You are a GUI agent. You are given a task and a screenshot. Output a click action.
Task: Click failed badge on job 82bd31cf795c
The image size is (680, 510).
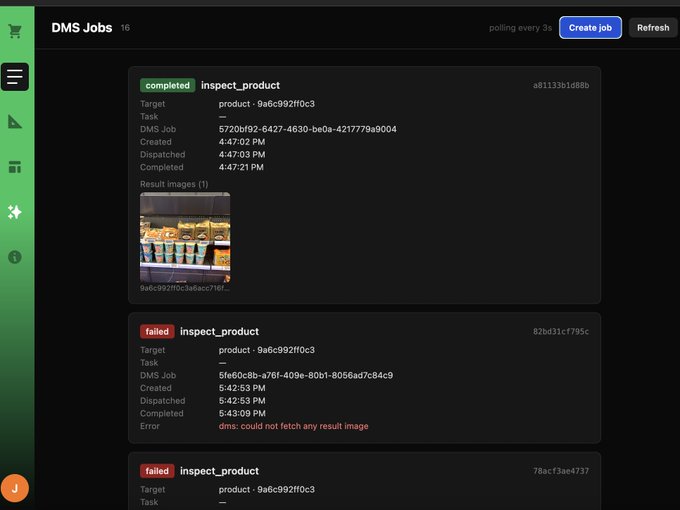coord(157,332)
